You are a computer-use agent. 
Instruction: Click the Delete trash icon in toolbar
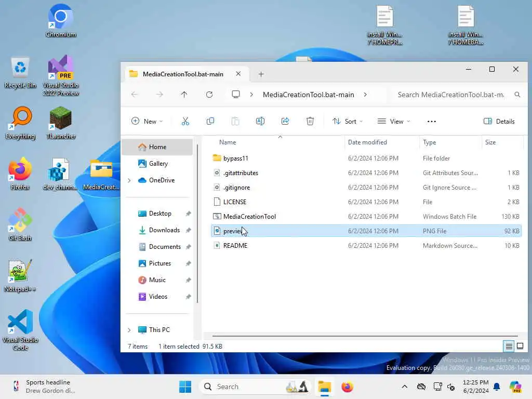(310, 121)
